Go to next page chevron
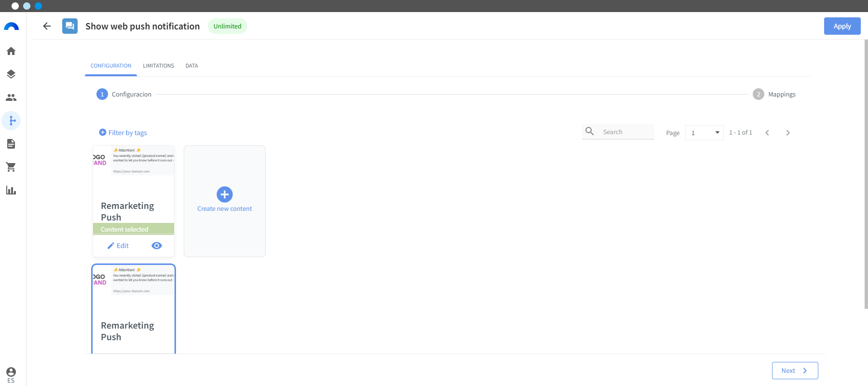Viewport: 868px width, 386px height. point(788,133)
